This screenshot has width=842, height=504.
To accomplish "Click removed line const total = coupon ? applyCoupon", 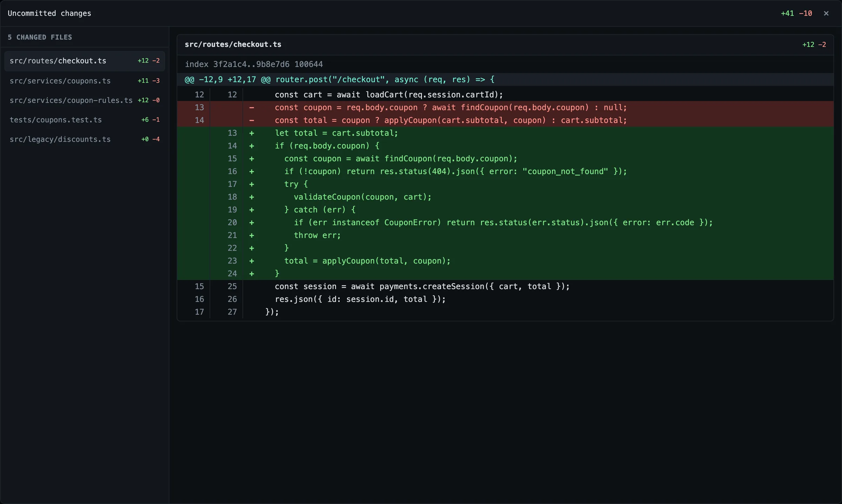I will tap(505, 120).
